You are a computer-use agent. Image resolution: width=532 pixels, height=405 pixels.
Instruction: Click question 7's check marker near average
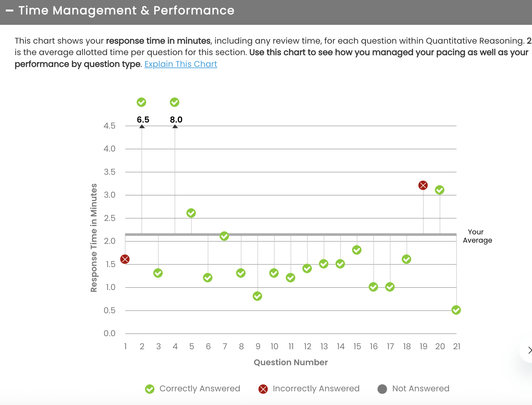tap(224, 236)
